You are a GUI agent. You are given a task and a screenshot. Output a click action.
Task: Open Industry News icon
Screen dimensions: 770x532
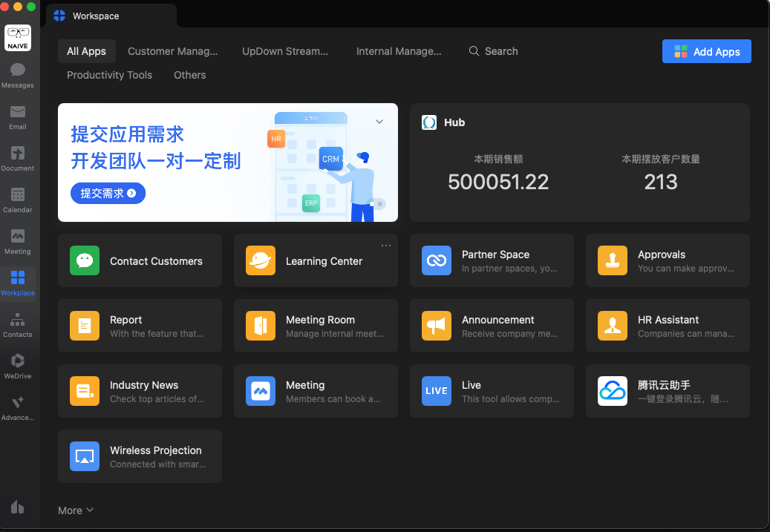[x=85, y=391]
